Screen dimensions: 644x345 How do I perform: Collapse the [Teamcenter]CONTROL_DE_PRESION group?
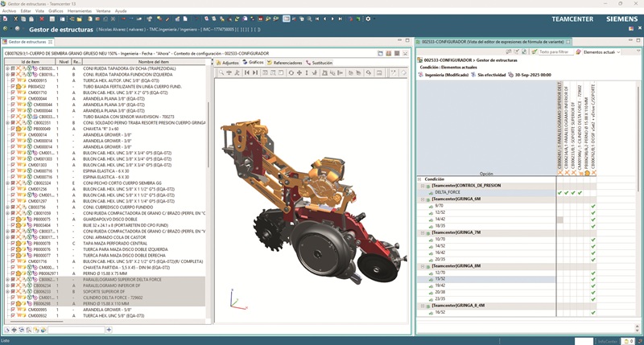click(421, 186)
